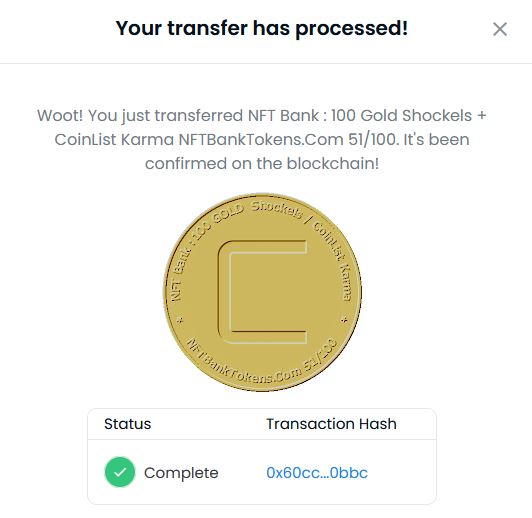Click the 'NFT Bank' engraving on coin
The image size is (532, 518).
179,278
